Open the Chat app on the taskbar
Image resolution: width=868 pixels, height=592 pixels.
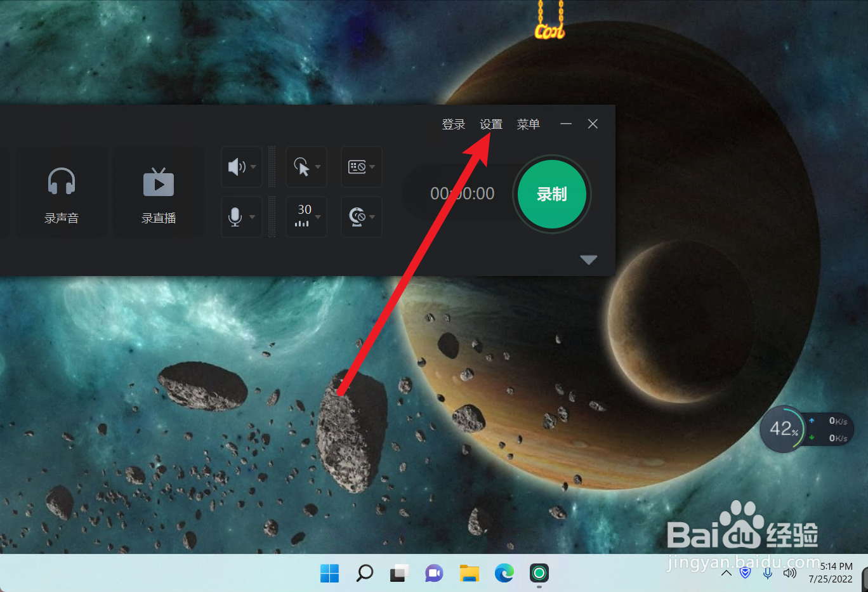click(434, 574)
